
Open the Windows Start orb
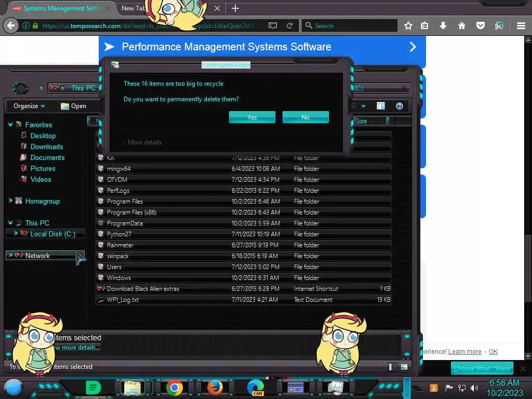pos(14,388)
